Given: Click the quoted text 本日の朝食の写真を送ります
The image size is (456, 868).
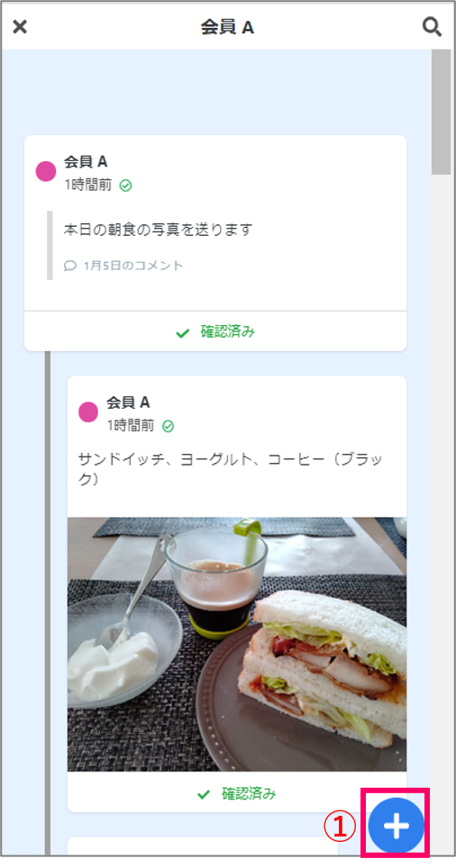Looking at the screenshot, I should point(158,230).
